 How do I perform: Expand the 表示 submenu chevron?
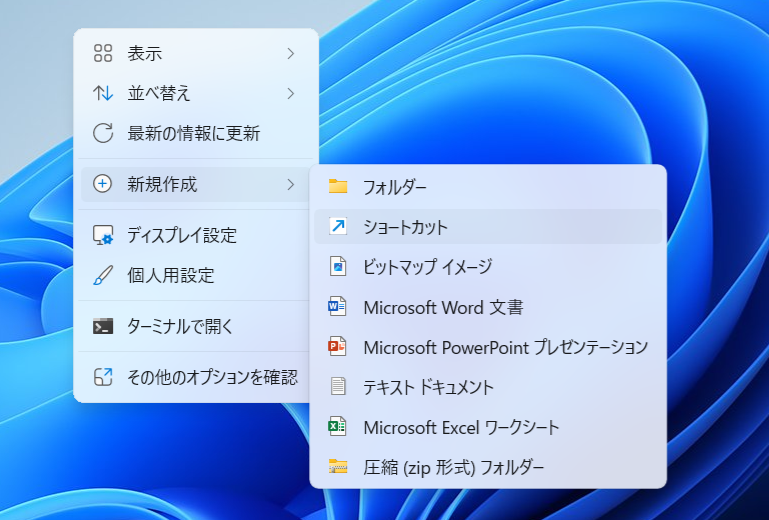coord(291,53)
